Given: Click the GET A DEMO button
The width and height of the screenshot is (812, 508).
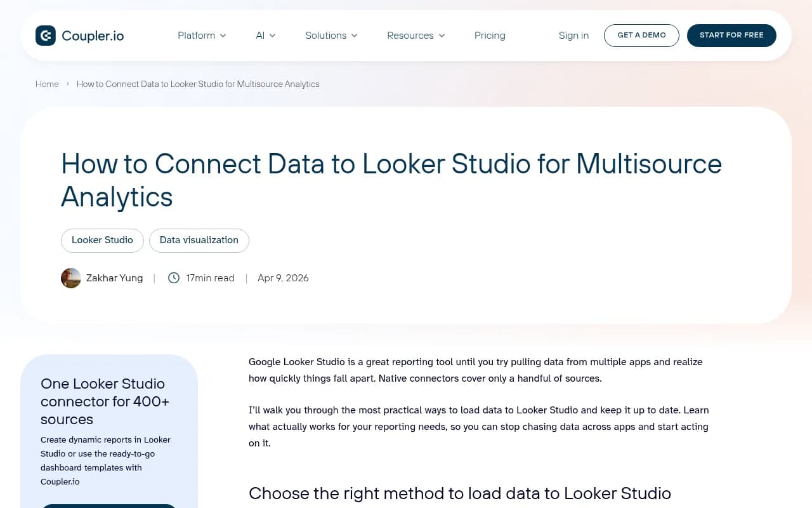Looking at the screenshot, I should pos(641,36).
